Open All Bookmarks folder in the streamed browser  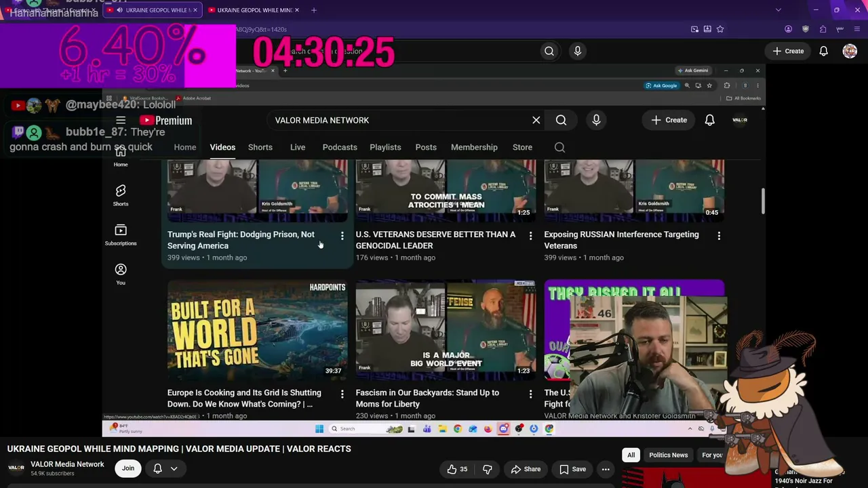(x=743, y=98)
